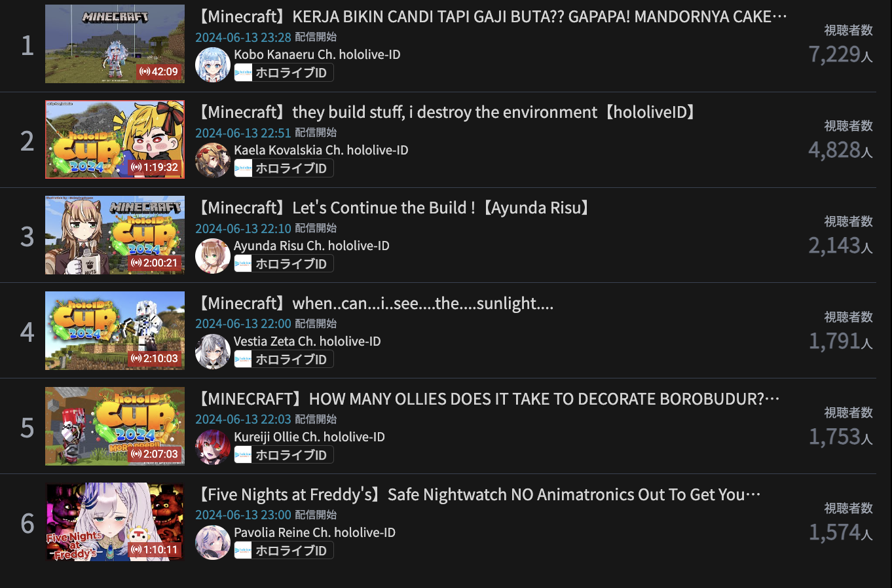Open the Kobo Minecraft stream thumbnail
The height and width of the screenshot is (588, 892).
115,44
